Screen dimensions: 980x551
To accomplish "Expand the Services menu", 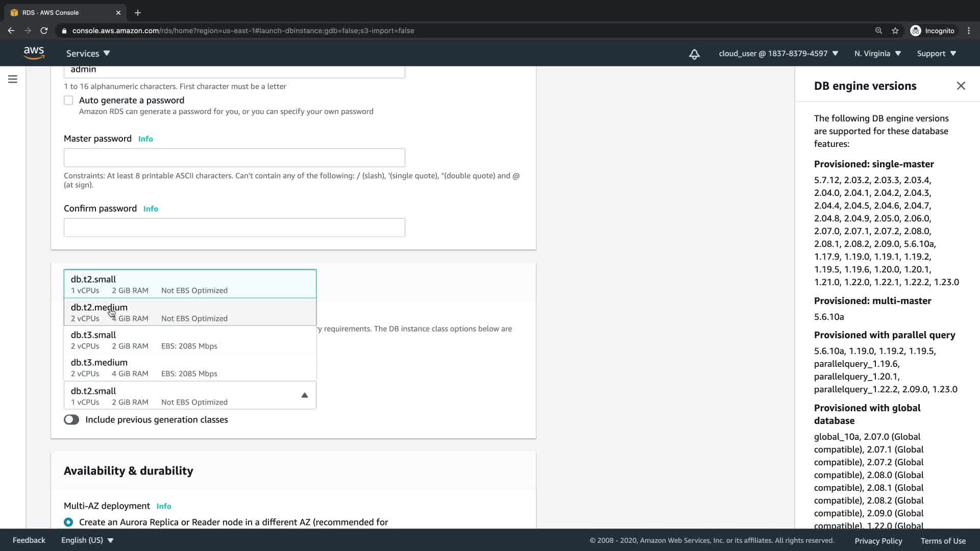I will [88, 54].
